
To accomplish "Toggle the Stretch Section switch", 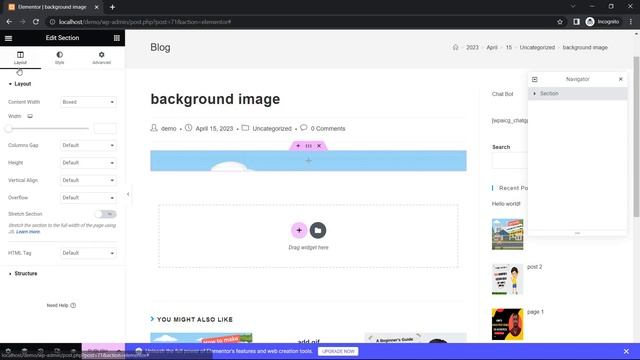I will click(x=106, y=214).
